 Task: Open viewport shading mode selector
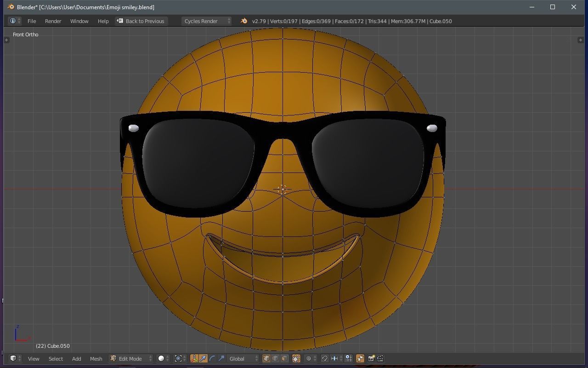tap(164, 358)
